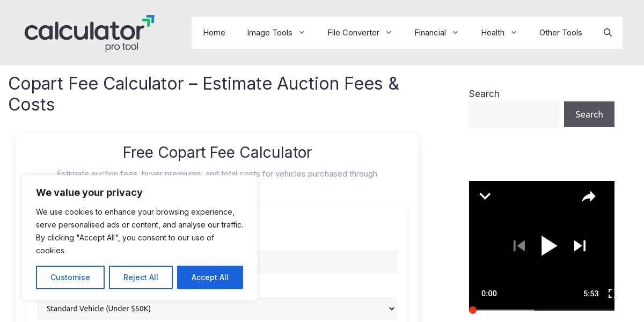The width and height of the screenshot is (644, 322).
Task: Play the video in the sidebar player
Action: tap(548, 246)
